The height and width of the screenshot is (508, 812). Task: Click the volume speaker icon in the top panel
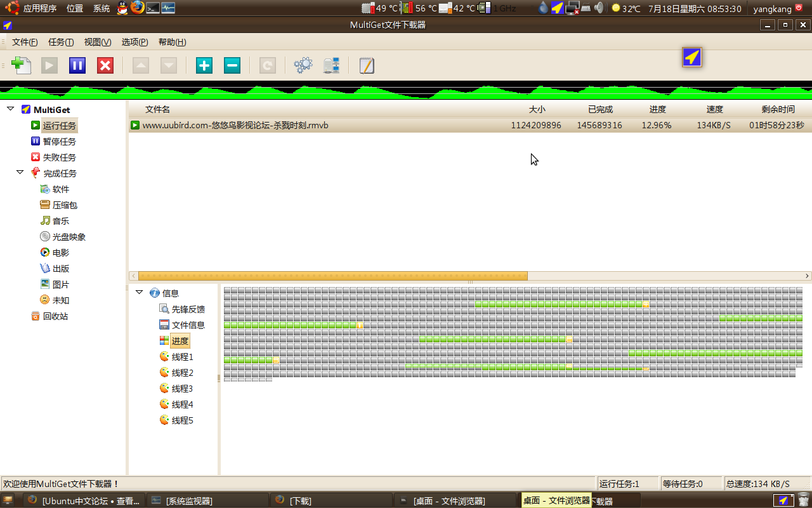tap(598, 8)
